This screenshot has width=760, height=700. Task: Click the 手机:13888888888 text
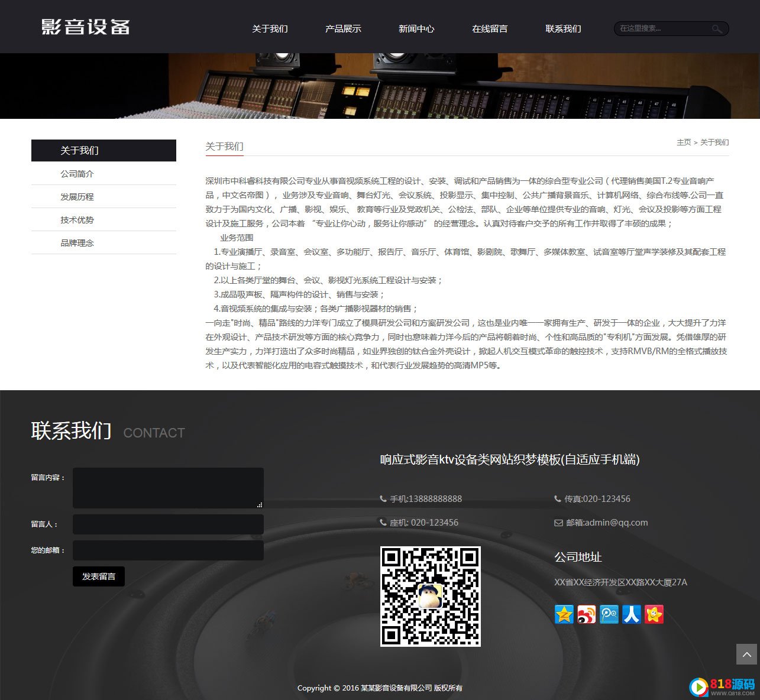pyautogui.click(x=426, y=499)
